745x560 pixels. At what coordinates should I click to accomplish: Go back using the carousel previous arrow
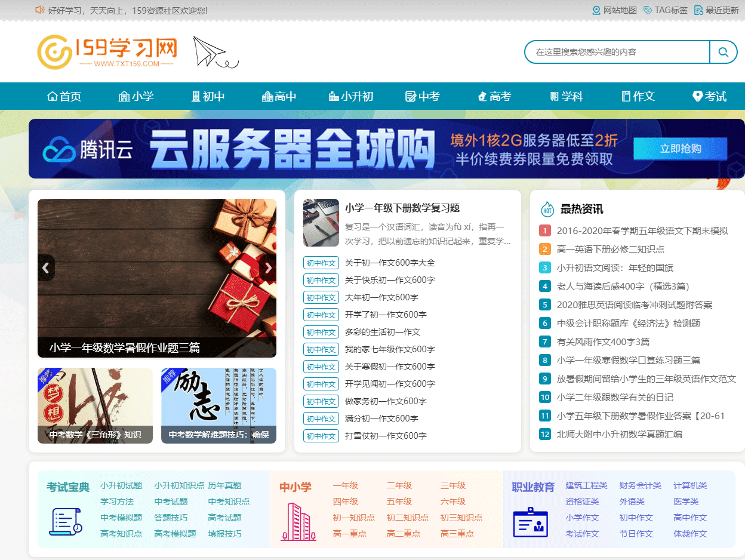(x=46, y=267)
